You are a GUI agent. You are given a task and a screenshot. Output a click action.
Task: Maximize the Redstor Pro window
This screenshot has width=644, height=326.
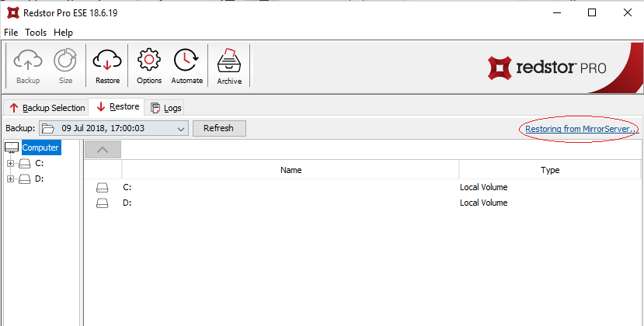(x=592, y=12)
